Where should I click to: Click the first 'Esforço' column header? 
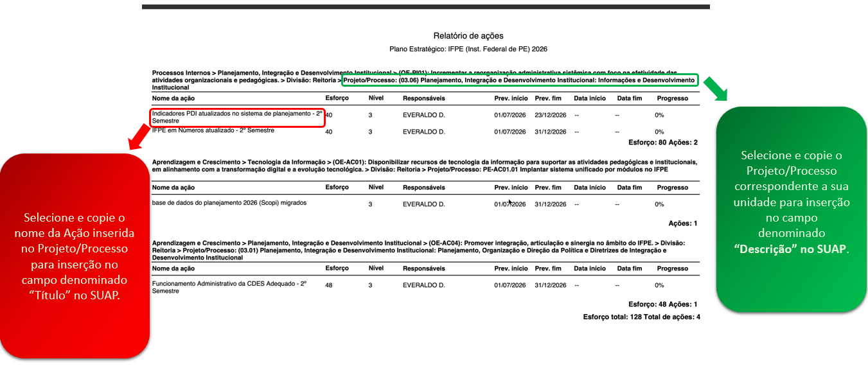click(x=337, y=98)
